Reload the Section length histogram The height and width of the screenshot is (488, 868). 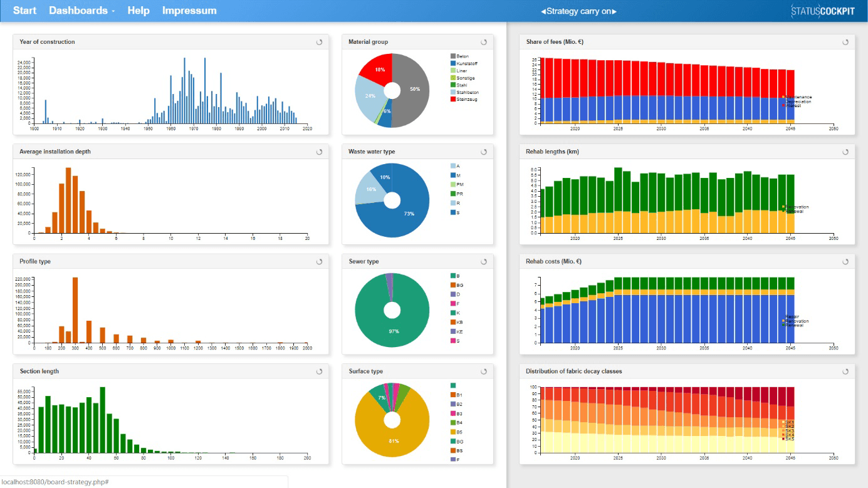click(x=319, y=371)
